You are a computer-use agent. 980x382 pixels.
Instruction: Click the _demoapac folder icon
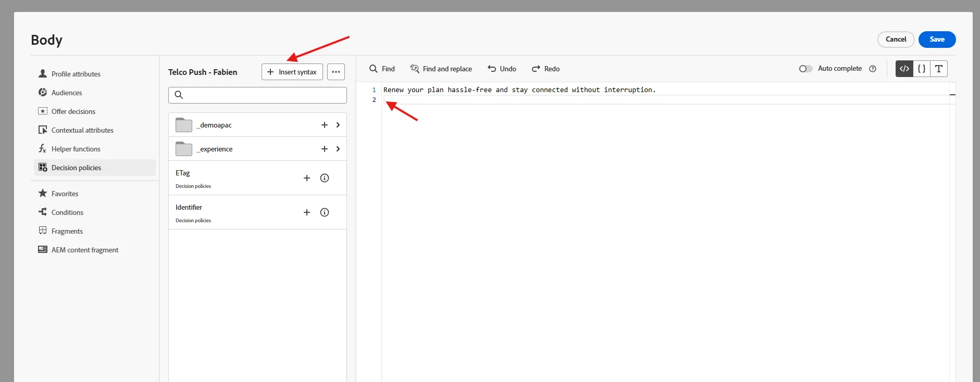(184, 125)
